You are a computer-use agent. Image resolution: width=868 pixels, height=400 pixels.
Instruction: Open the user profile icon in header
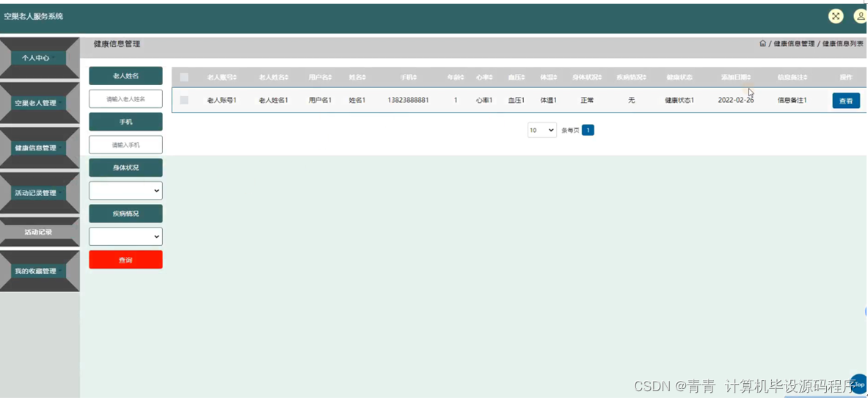[861, 16]
